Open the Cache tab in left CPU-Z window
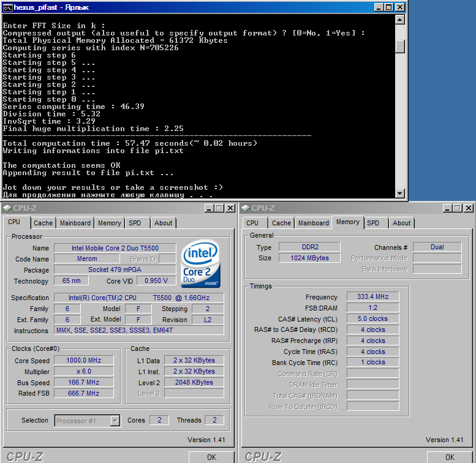 coord(43,223)
